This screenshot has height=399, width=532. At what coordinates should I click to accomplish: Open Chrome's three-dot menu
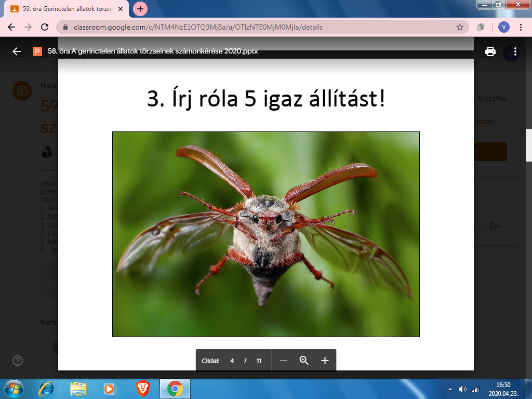(521, 27)
